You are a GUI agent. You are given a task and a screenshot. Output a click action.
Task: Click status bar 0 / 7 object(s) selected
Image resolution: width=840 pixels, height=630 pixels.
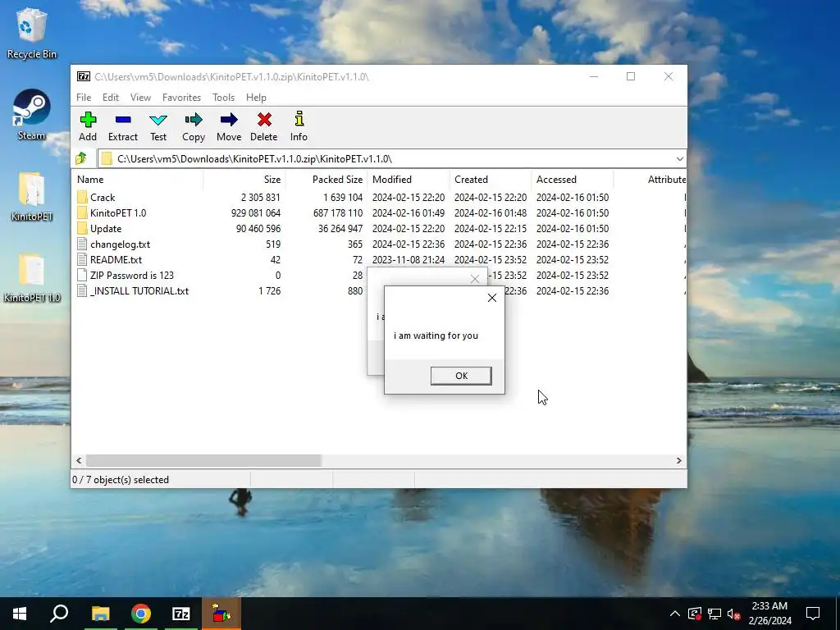coord(121,479)
